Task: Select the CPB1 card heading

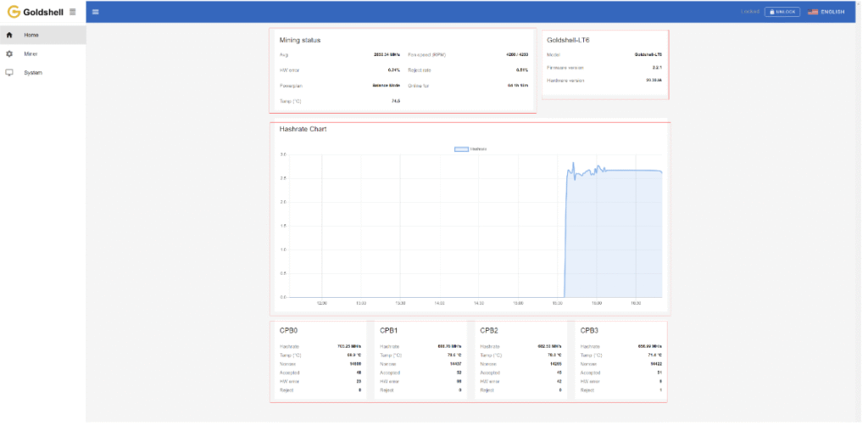Action: [389, 330]
